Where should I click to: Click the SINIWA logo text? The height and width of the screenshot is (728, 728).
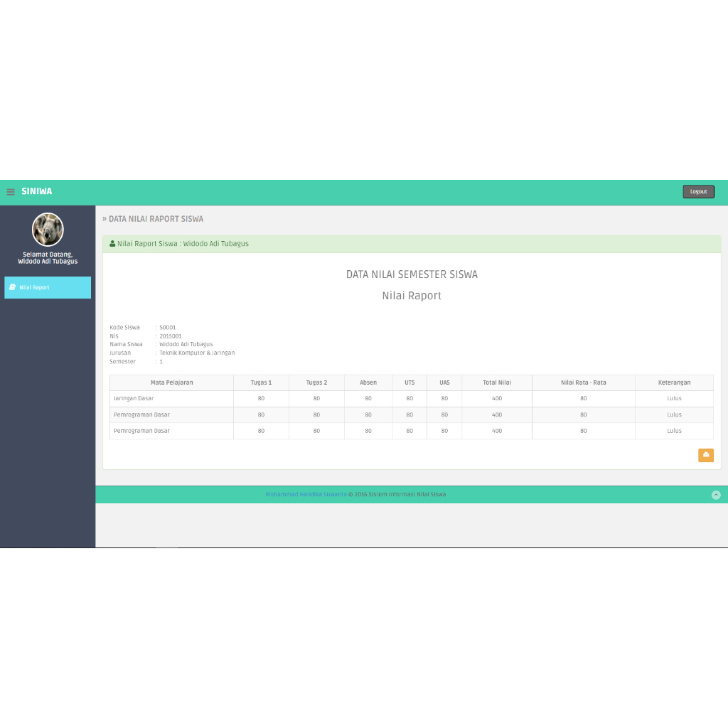[36, 191]
